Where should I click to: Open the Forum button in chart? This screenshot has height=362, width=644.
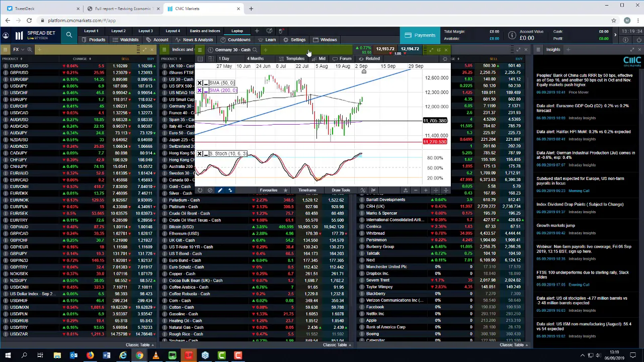click(x=342, y=59)
